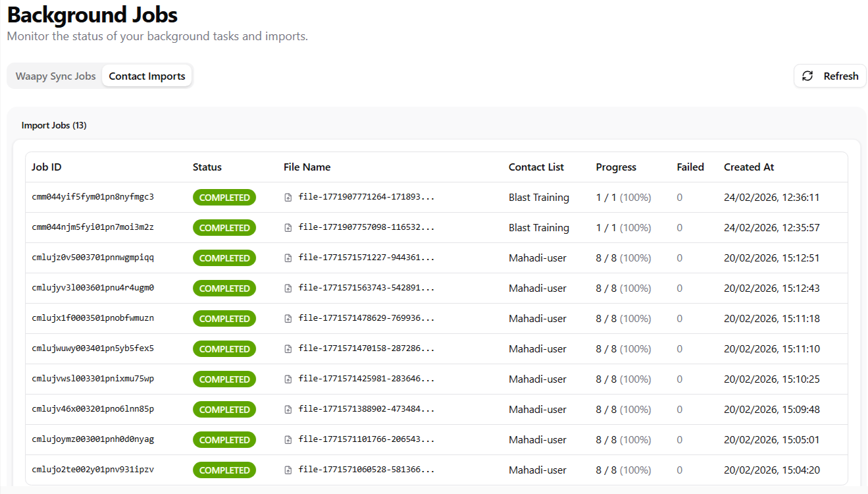Click the Status column header
The width and height of the screenshot is (868, 494).
[207, 167]
